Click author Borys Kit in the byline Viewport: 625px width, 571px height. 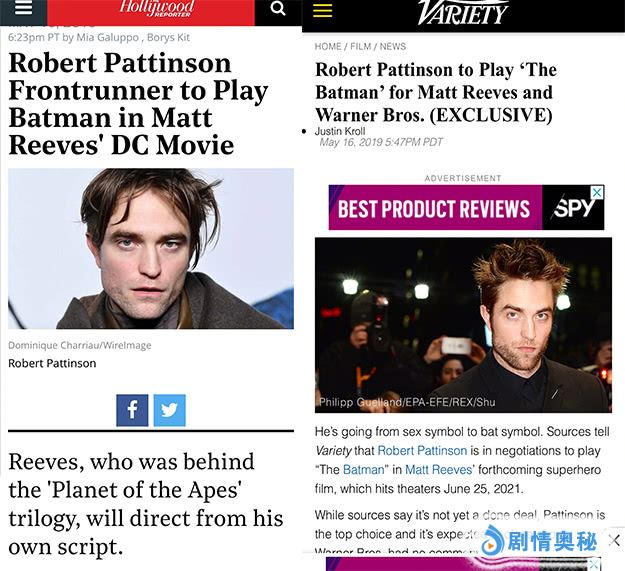tap(168, 37)
